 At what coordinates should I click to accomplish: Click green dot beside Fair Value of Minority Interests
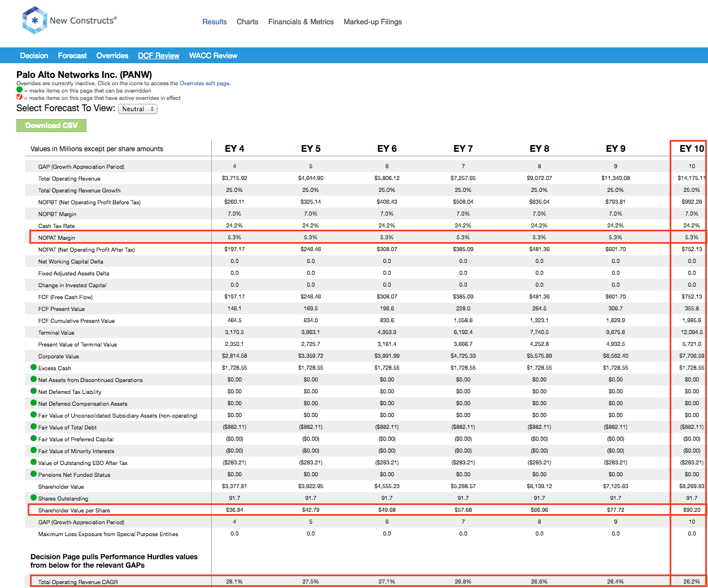click(x=34, y=450)
